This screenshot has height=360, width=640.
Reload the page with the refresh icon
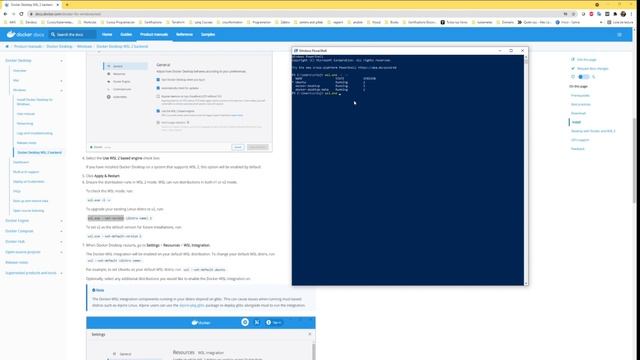click(x=21, y=14)
